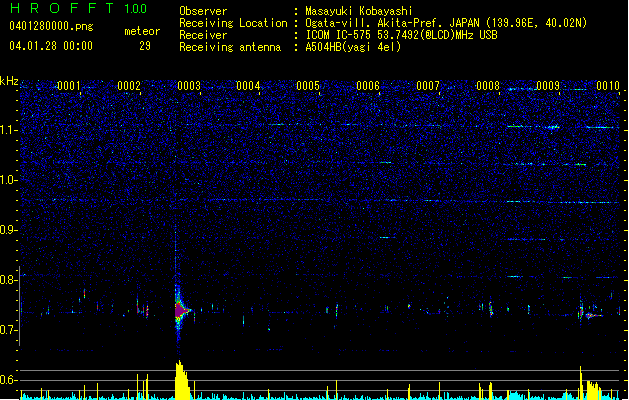Click the 'Receiver' field label
This screenshot has width=629, height=400.
click(203, 35)
